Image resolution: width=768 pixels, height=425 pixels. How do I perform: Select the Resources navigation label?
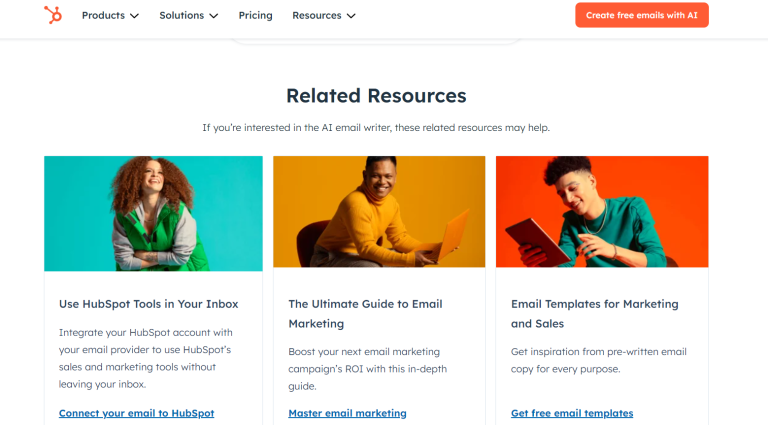(x=316, y=15)
